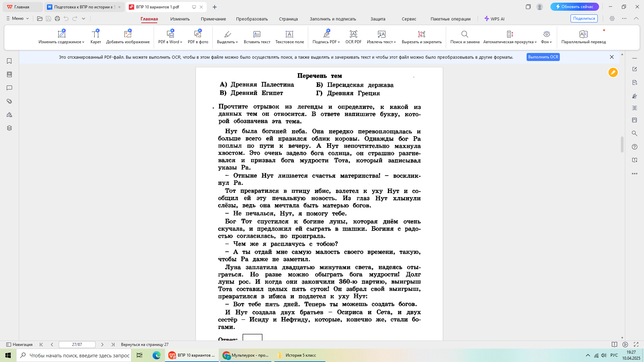Select the Карет text tool
Viewport: 644px width, 362px height.
tap(96, 37)
